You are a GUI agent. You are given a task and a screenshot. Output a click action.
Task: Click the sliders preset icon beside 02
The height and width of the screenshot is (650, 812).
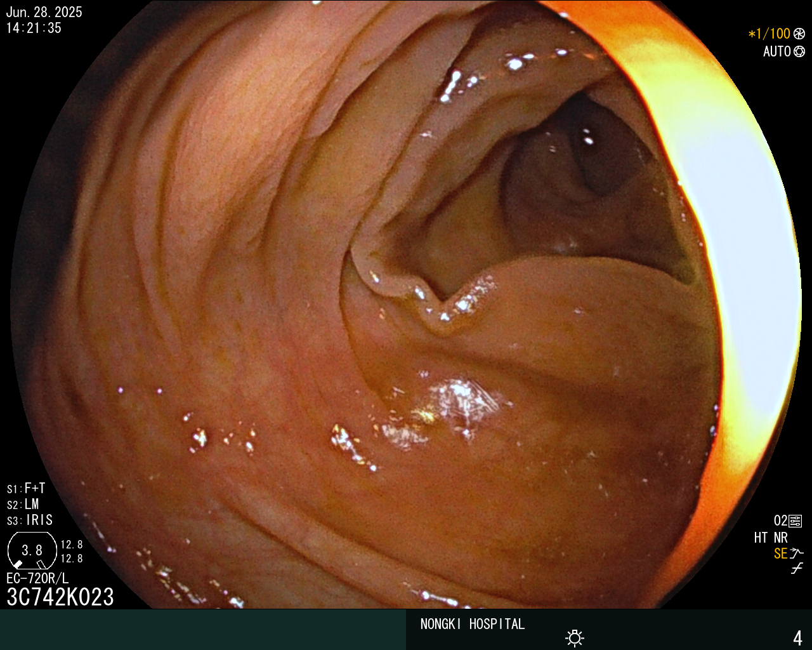[796, 521]
